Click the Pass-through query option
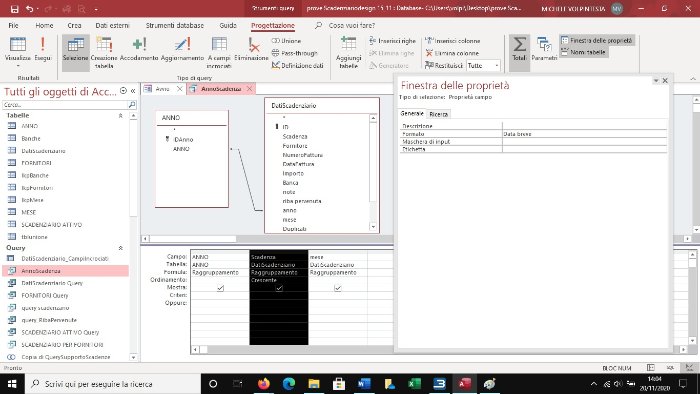The image size is (700, 394). (295, 53)
